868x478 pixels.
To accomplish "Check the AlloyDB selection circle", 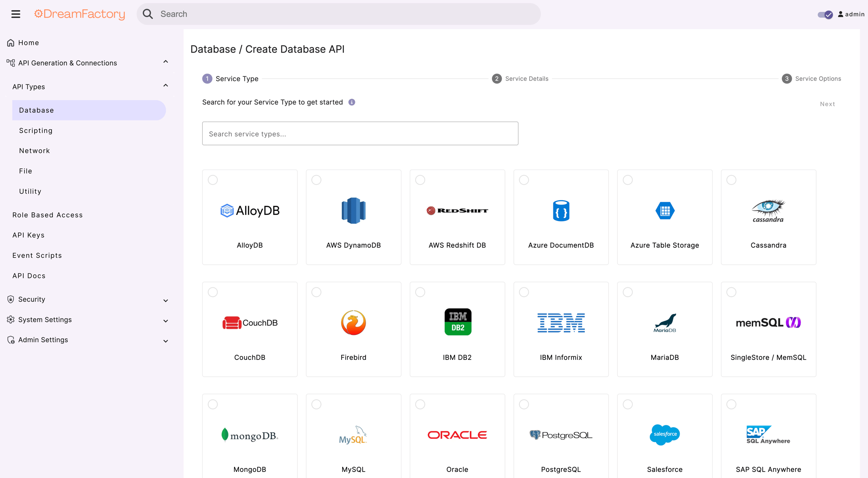I will 213,180.
